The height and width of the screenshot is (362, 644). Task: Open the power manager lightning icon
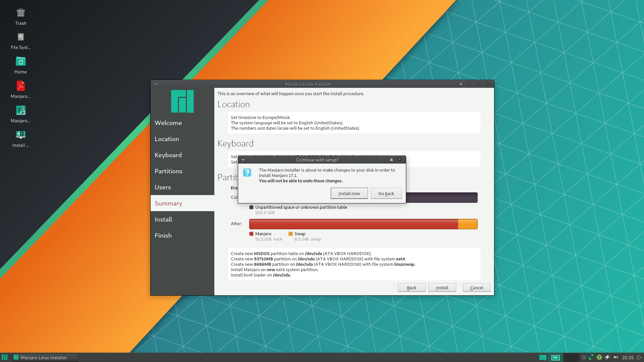[x=607, y=357]
